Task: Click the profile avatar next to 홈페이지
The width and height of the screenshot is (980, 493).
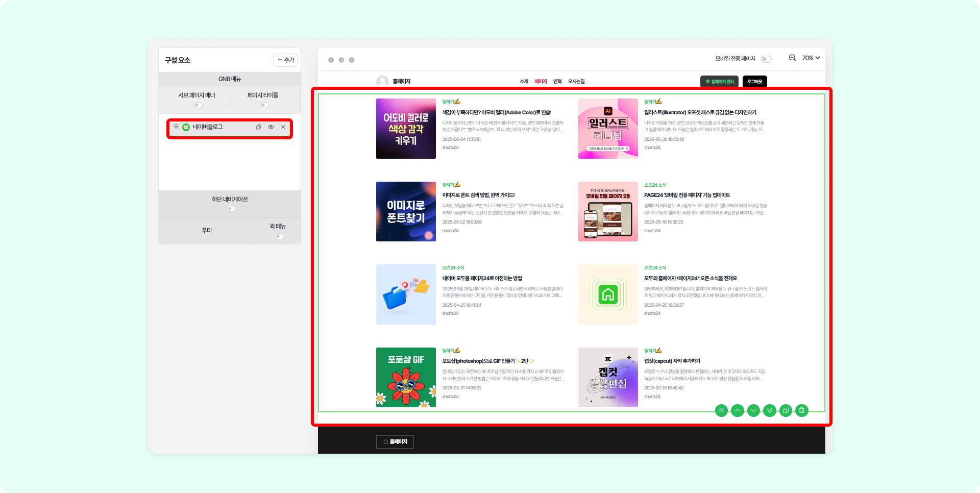Action: point(382,82)
